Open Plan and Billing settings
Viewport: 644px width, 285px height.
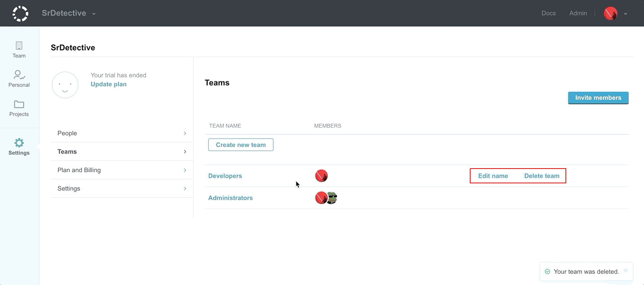coord(122,170)
